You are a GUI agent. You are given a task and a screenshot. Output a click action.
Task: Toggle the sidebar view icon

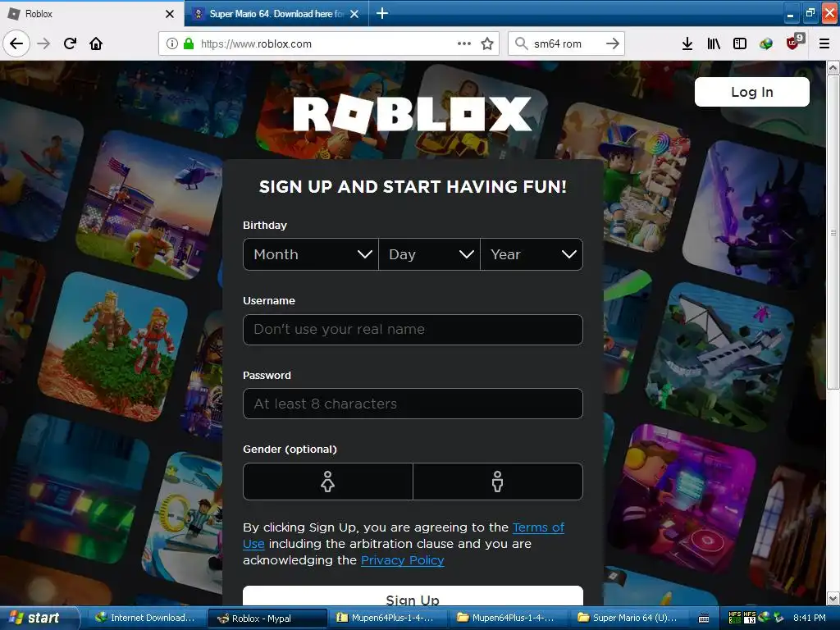point(740,43)
